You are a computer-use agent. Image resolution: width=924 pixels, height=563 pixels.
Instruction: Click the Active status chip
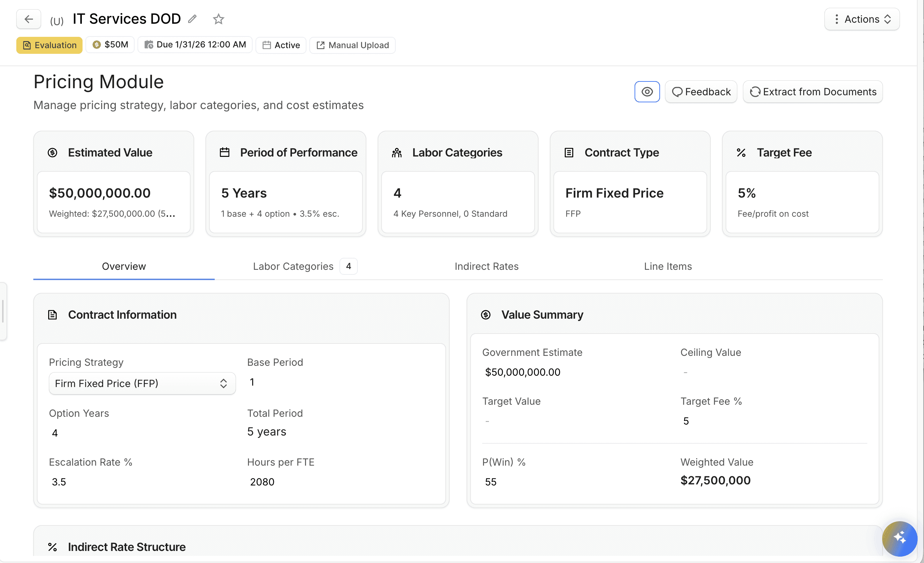click(x=281, y=45)
